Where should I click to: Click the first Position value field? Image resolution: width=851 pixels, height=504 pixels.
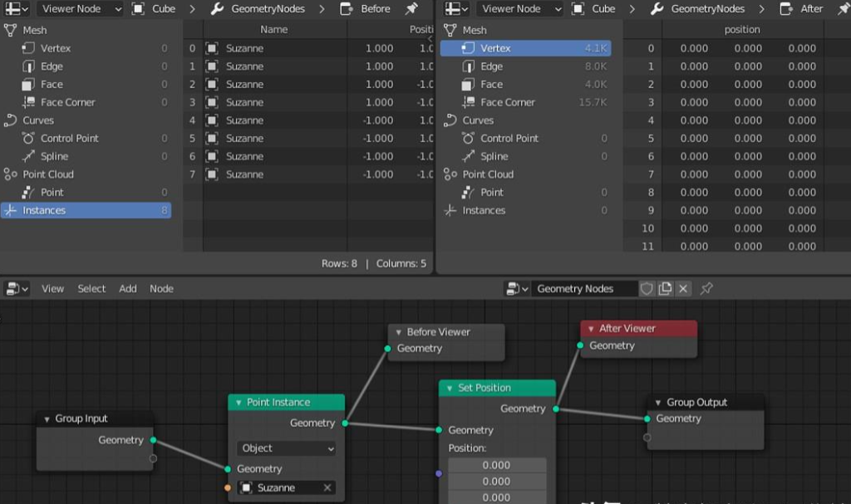click(497, 465)
